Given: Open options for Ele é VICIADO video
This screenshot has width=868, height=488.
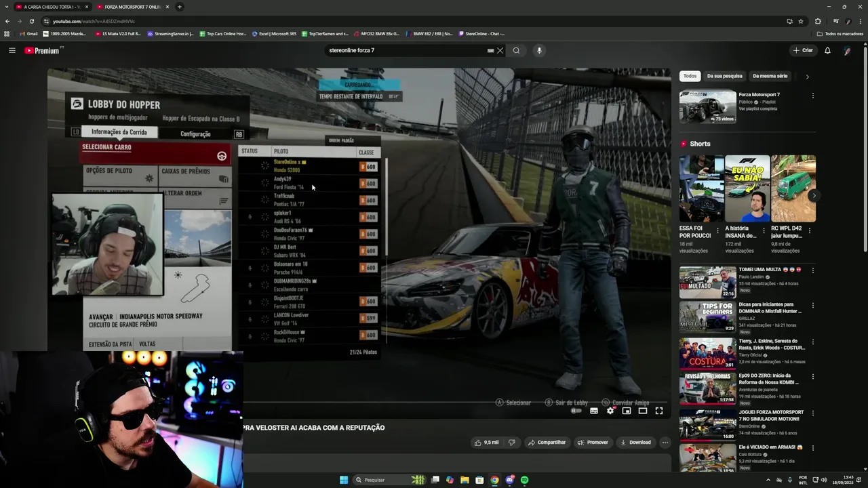Looking at the screenshot, I should tap(812, 448).
